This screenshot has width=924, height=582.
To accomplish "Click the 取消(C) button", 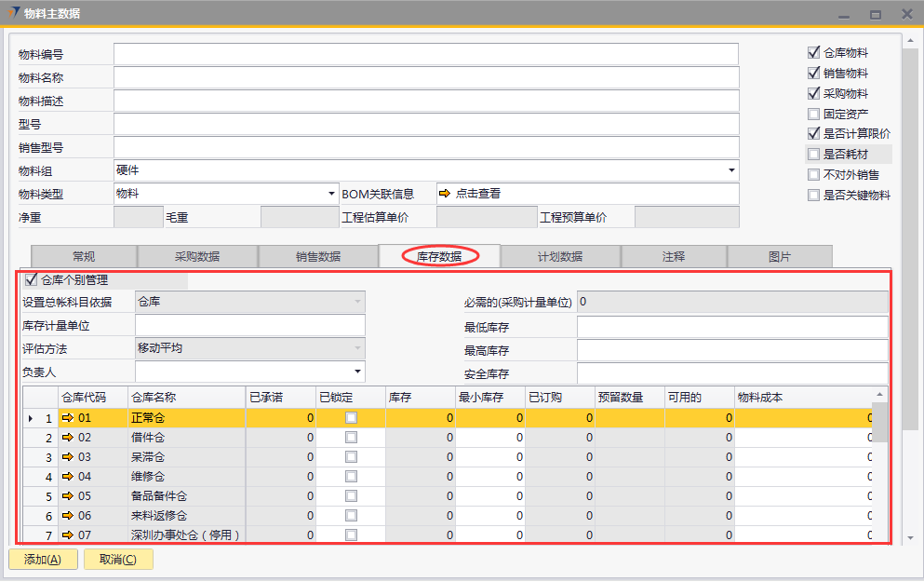I will 118,560.
